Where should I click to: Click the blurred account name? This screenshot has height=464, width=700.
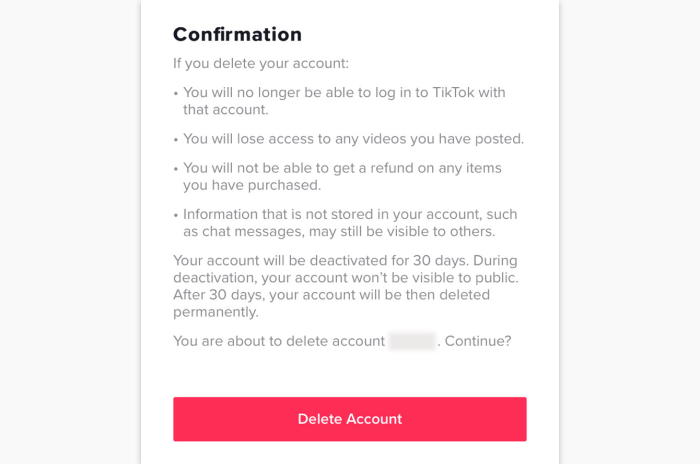point(412,341)
